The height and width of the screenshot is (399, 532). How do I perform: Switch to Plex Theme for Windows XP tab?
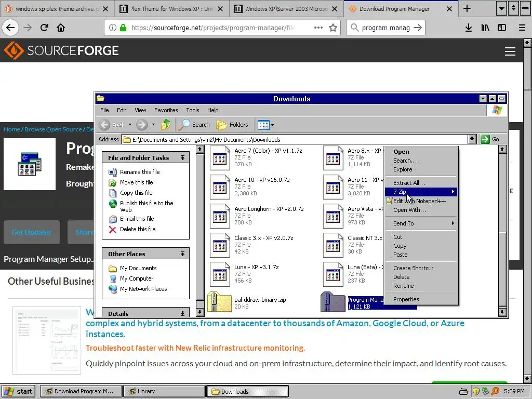[171, 9]
